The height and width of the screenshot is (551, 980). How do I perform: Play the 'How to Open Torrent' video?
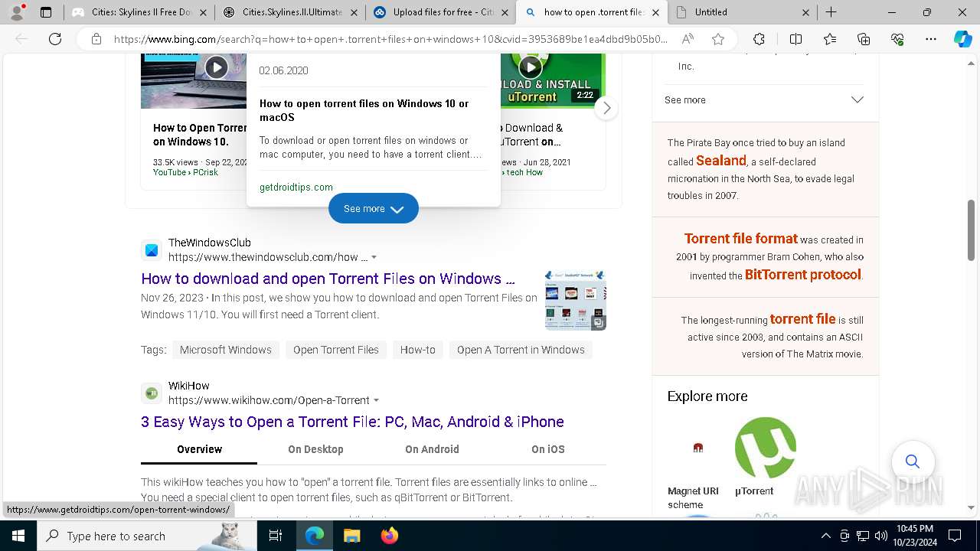pyautogui.click(x=217, y=67)
